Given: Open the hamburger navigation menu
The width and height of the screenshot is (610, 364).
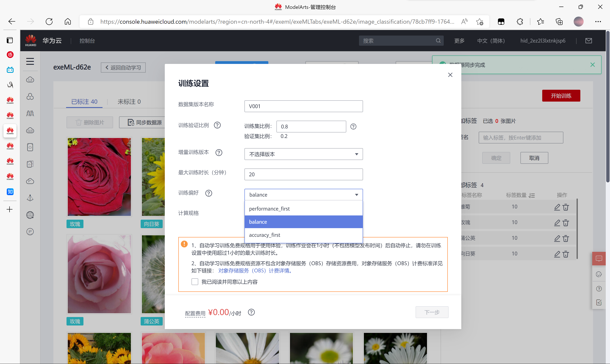Looking at the screenshot, I should [x=30, y=61].
